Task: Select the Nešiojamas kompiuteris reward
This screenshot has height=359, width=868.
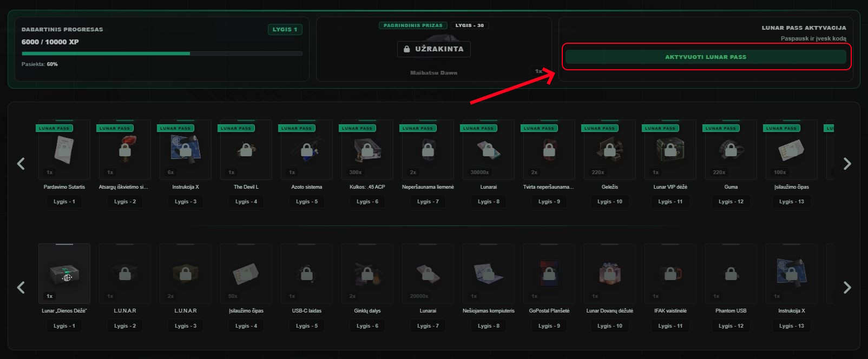Action: [489, 274]
